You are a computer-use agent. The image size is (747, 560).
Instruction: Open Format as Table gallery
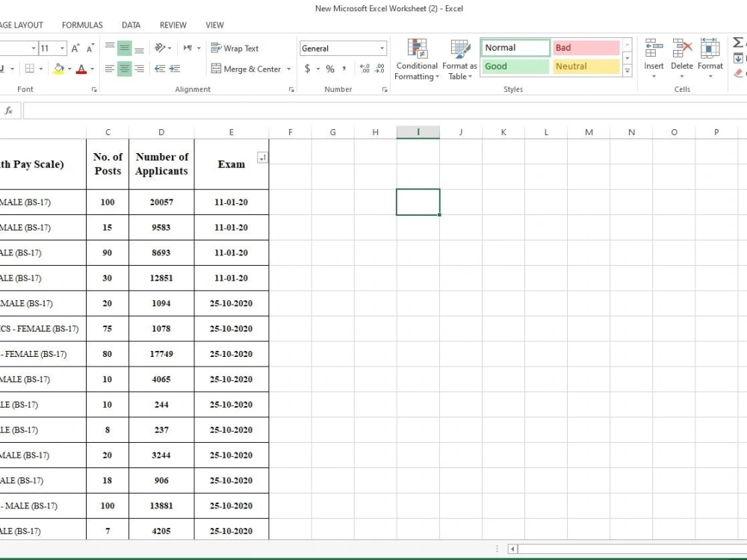click(459, 60)
